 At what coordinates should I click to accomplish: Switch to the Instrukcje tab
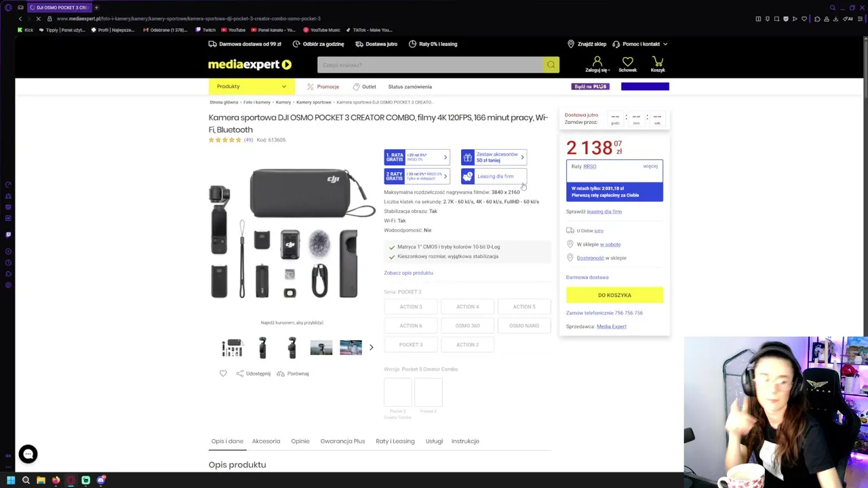[x=465, y=441]
